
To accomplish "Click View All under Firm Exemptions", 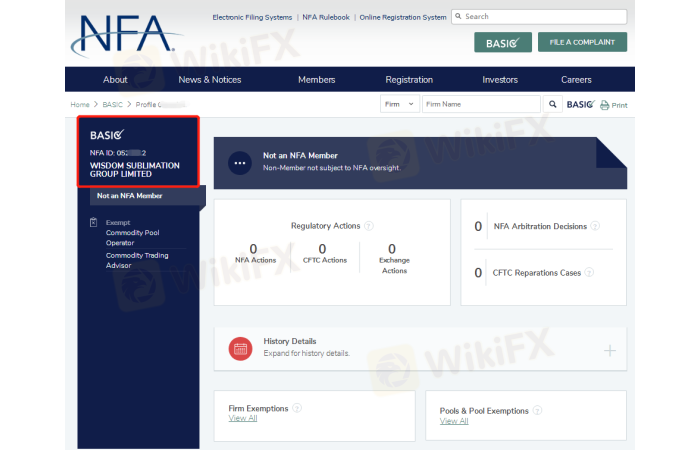I will click(243, 418).
